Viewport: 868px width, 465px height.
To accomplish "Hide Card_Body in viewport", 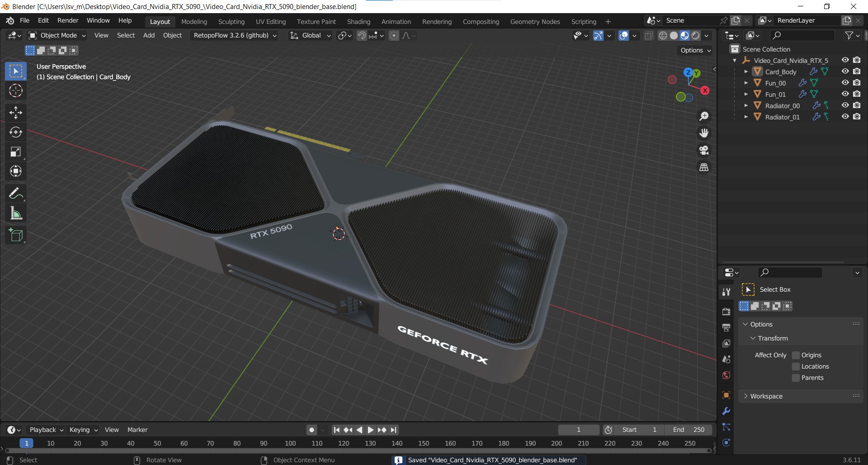I will (845, 71).
